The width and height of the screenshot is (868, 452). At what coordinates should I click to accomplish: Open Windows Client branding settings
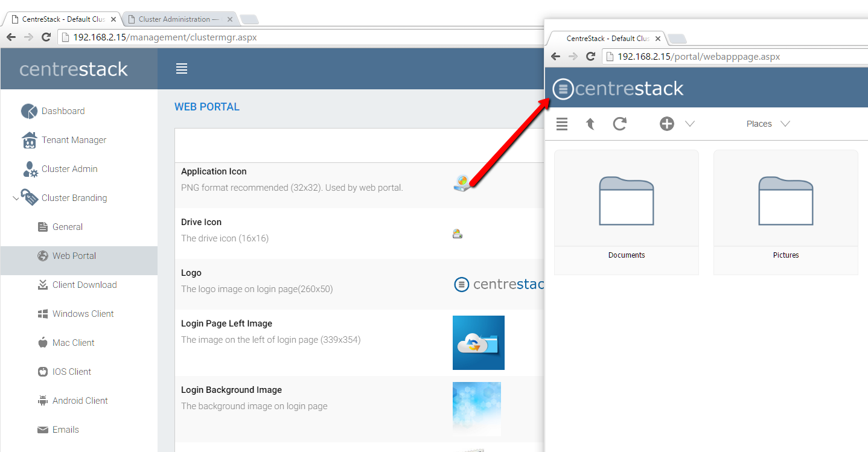pos(83,314)
